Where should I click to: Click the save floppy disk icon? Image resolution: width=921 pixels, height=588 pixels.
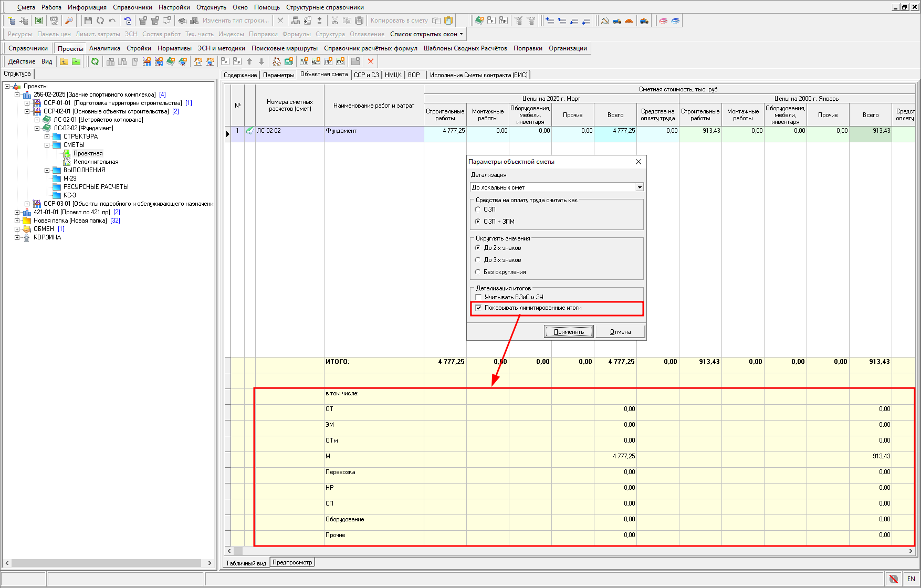click(88, 20)
